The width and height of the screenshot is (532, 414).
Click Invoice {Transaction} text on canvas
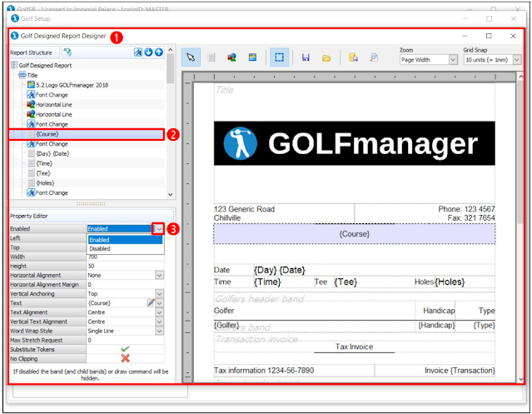click(x=460, y=371)
